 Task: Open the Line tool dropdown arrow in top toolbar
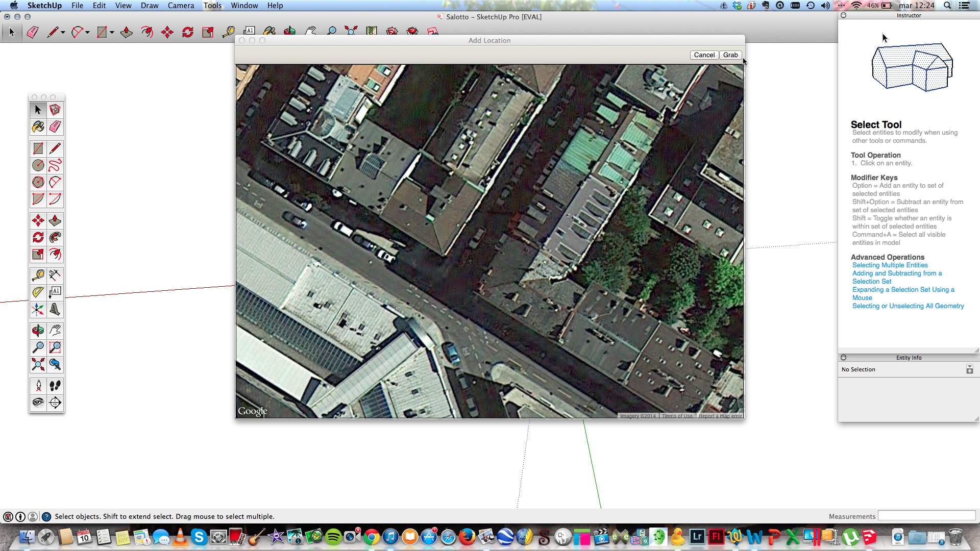[x=63, y=33]
